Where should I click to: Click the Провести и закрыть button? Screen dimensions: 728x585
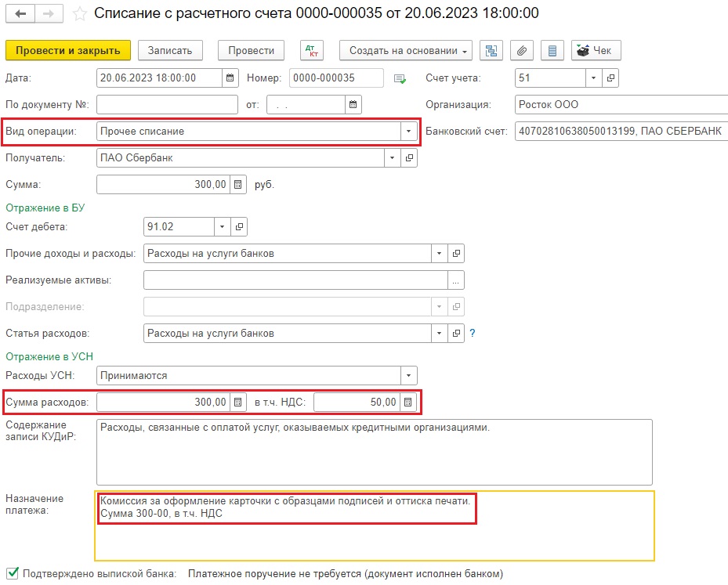tap(68, 51)
